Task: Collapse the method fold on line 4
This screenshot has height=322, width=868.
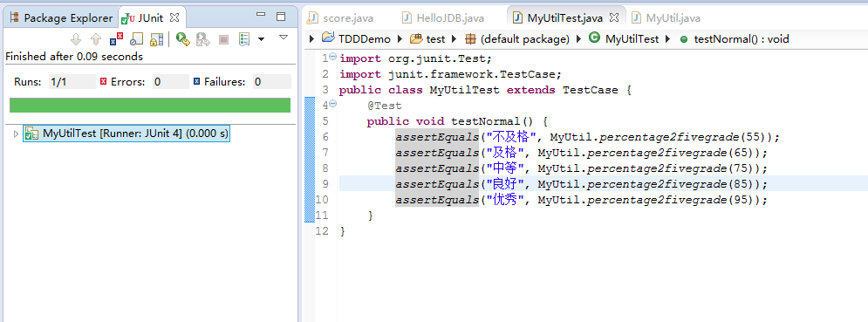Action: pyautogui.click(x=332, y=104)
